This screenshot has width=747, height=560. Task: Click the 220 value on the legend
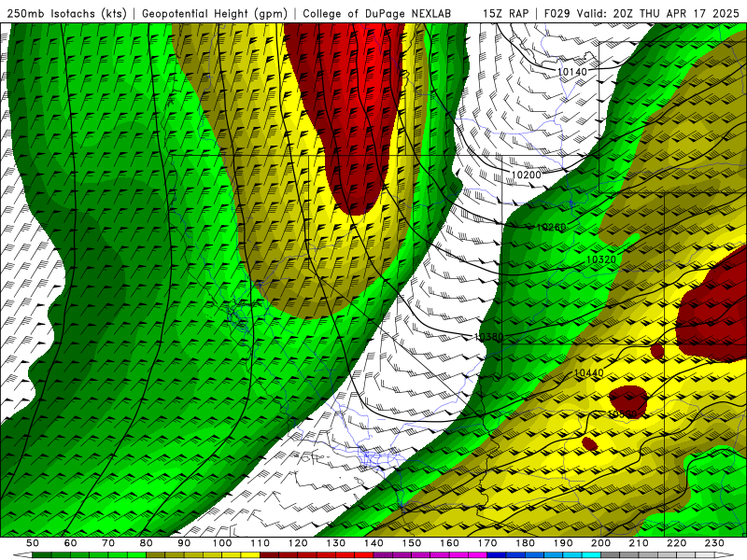(677, 543)
